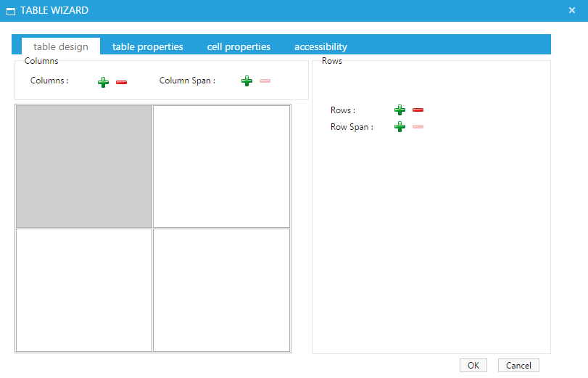Select the top-right table cell
Viewport: 588px width, 378px height.
pos(221,166)
